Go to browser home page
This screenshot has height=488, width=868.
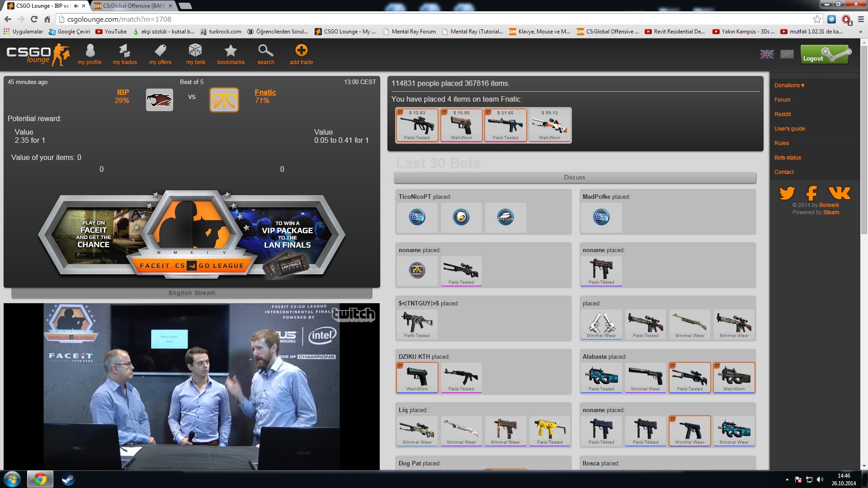pos(47,19)
